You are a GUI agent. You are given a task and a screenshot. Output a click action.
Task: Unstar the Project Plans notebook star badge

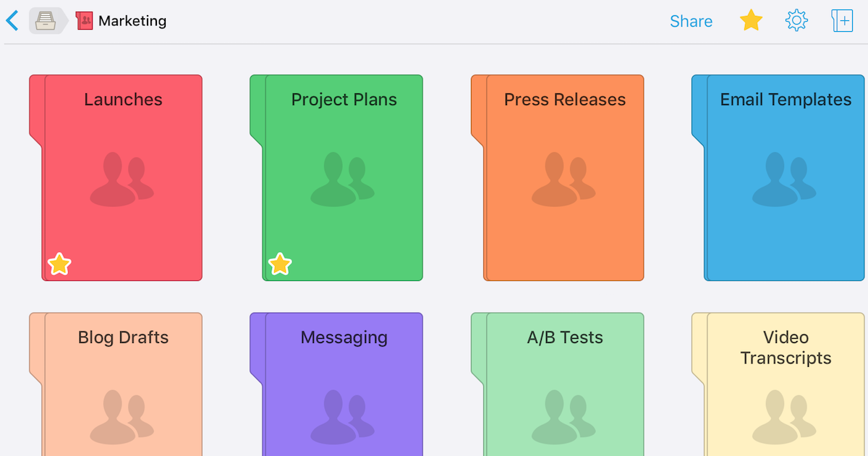pos(280,264)
